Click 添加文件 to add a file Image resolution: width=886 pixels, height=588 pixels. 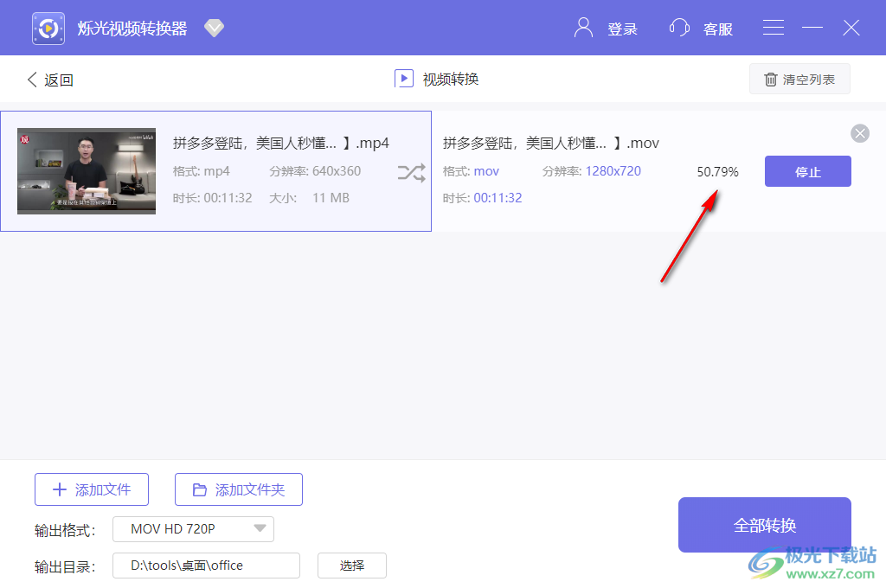point(92,489)
